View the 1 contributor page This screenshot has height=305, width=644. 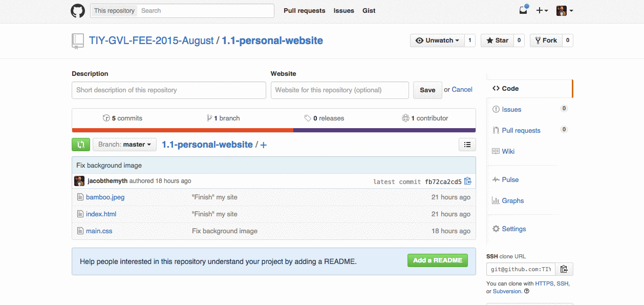(x=425, y=118)
